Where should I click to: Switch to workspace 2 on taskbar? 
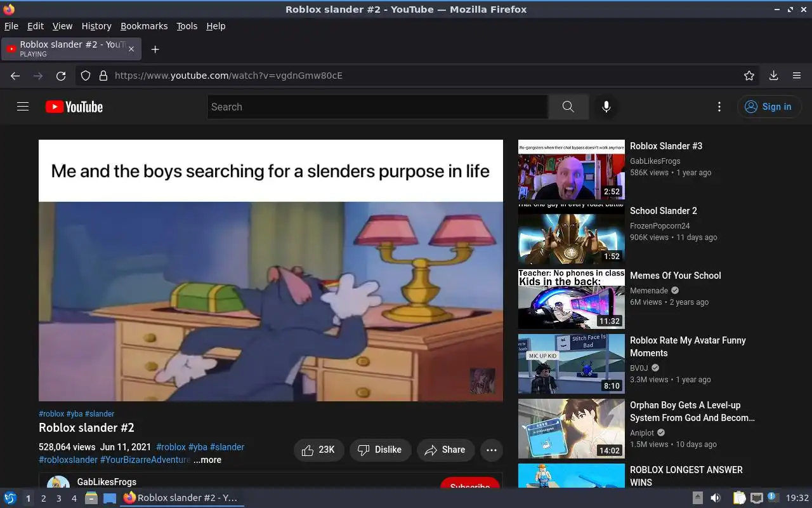[43, 498]
